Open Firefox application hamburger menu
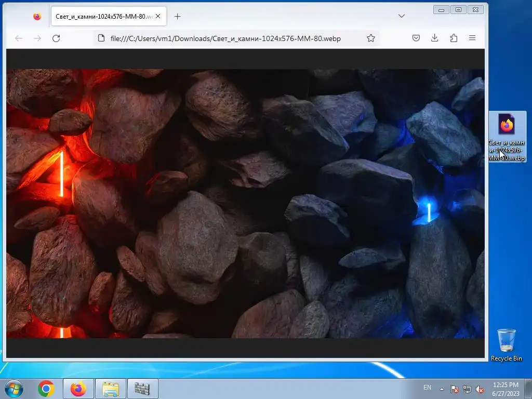 point(472,38)
